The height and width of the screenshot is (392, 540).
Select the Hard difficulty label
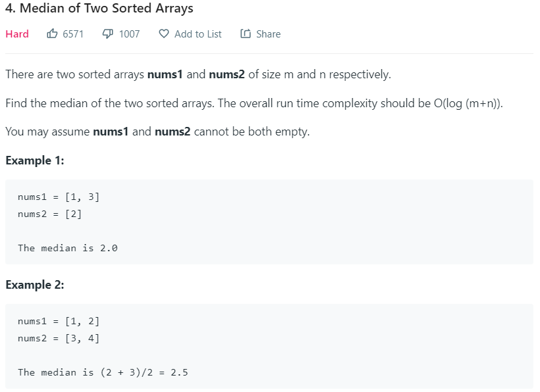pos(17,34)
